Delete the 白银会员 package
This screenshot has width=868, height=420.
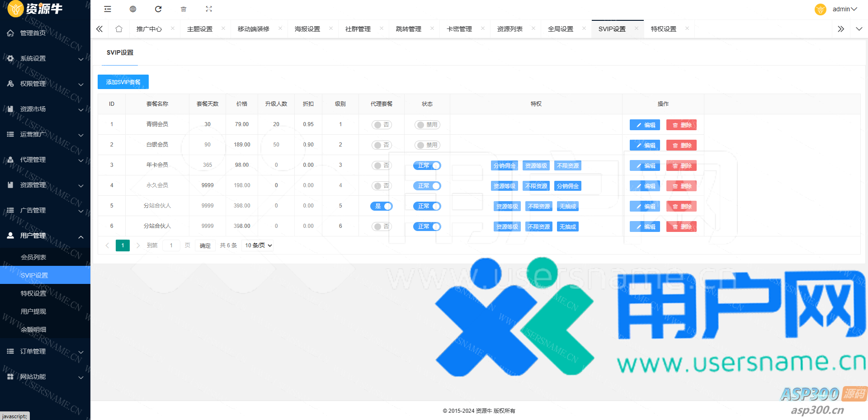(681, 145)
